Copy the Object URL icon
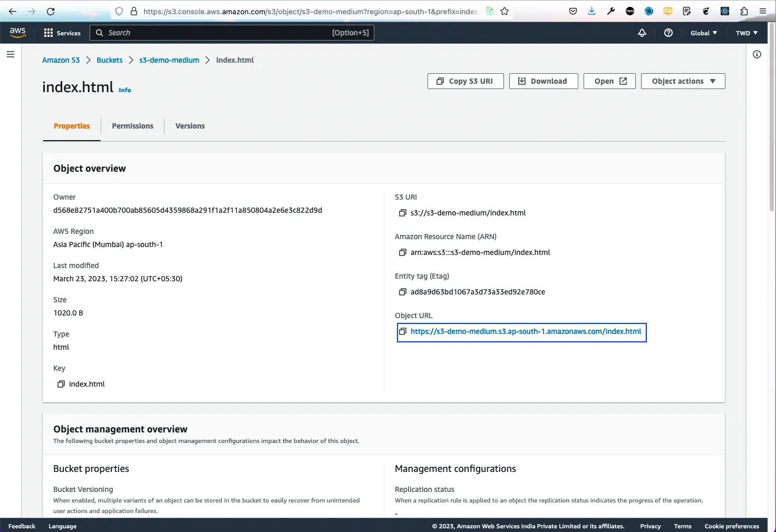The width and height of the screenshot is (776, 532). [x=403, y=331]
